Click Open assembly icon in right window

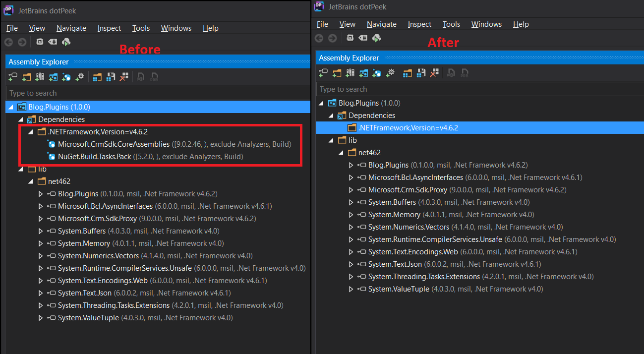tap(324, 73)
